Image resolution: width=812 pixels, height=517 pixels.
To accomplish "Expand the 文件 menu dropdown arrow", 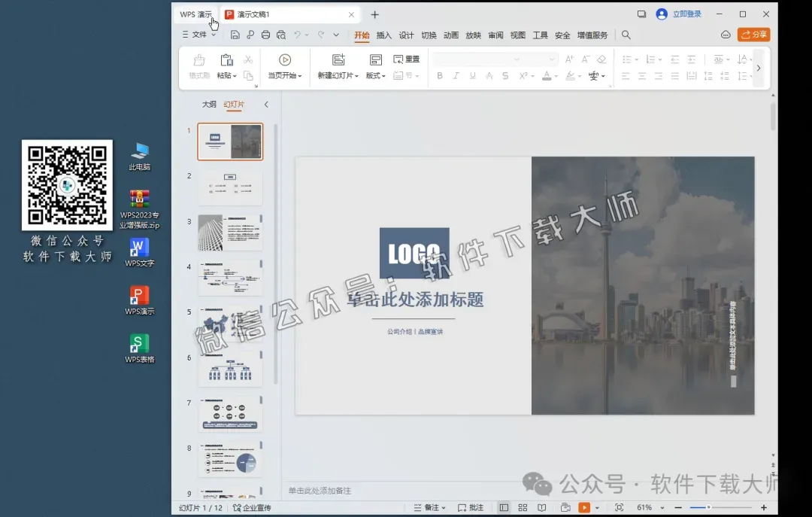I will (214, 35).
